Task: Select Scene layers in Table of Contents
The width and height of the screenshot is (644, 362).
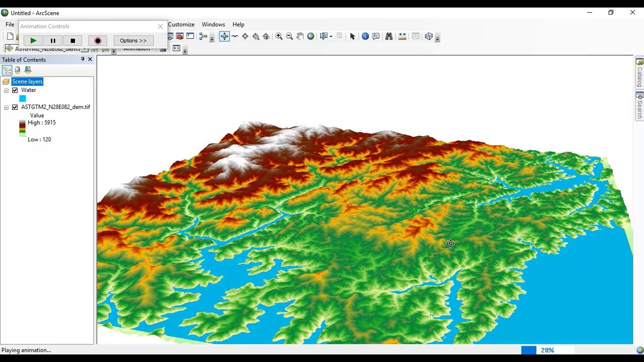Action: pyautogui.click(x=27, y=81)
